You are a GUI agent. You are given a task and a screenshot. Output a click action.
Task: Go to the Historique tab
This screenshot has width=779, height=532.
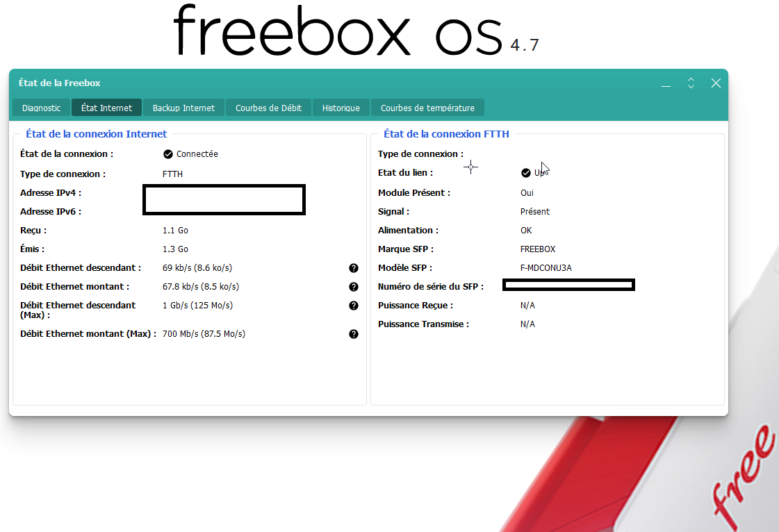341,108
